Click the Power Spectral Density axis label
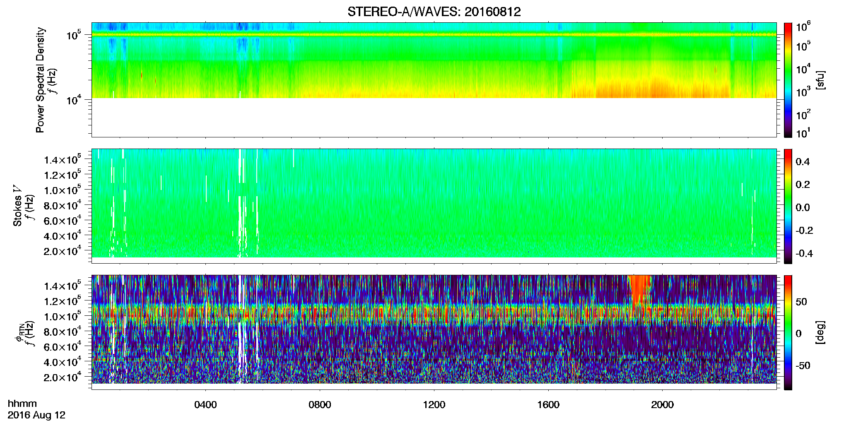Screen dimensions: 868x447 tap(40, 80)
